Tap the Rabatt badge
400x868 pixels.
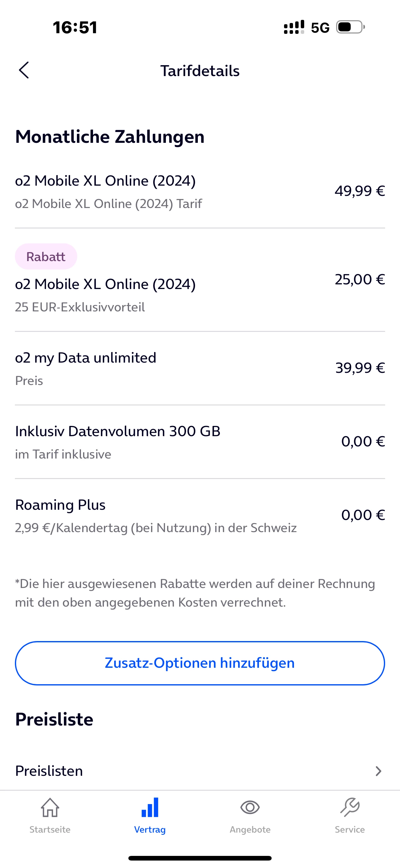(46, 257)
